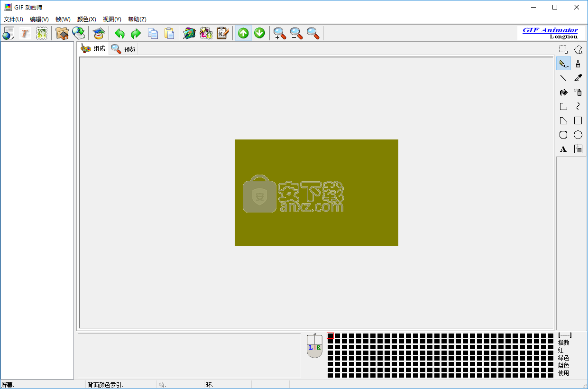Select the Brush tool
The width and height of the screenshot is (588, 389).
[578, 64]
